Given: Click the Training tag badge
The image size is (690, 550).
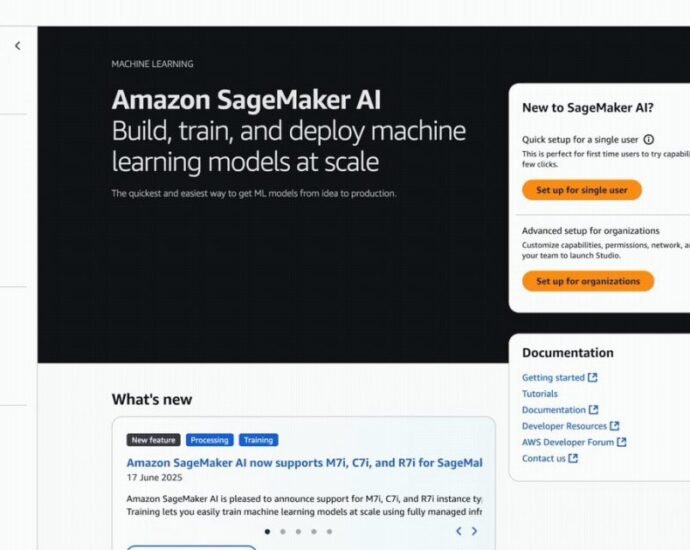Looking at the screenshot, I should tap(258, 440).
